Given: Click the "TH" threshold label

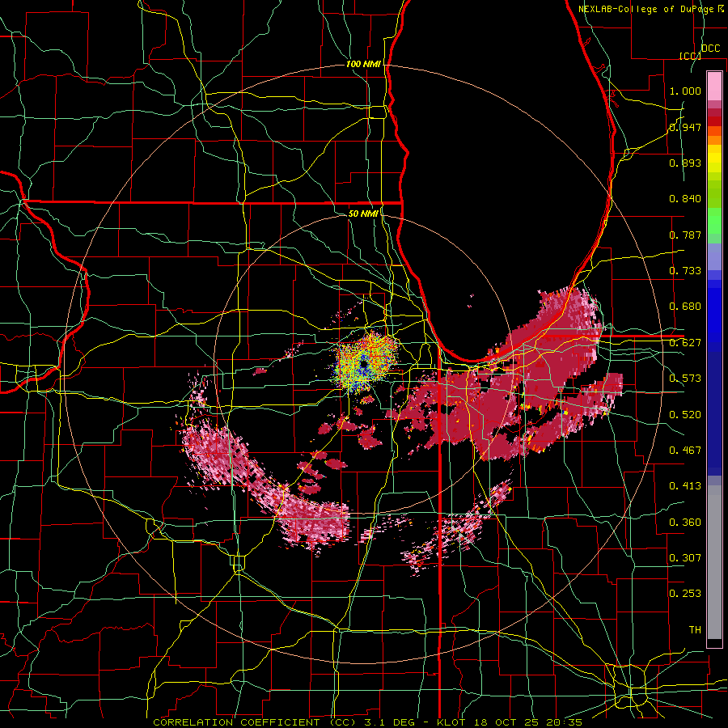Looking at the screenshot, I should pos(695,629).
